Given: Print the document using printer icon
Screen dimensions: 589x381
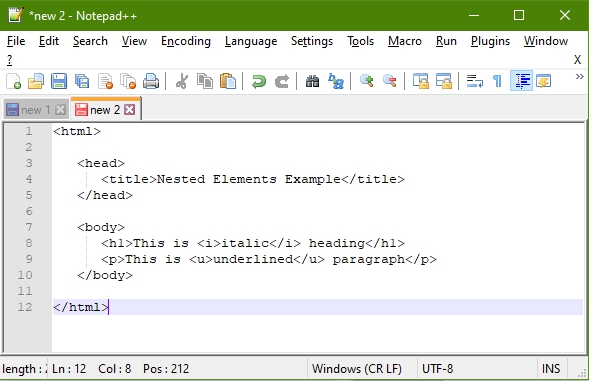Looking at the screenshot, I should [151, 81].
